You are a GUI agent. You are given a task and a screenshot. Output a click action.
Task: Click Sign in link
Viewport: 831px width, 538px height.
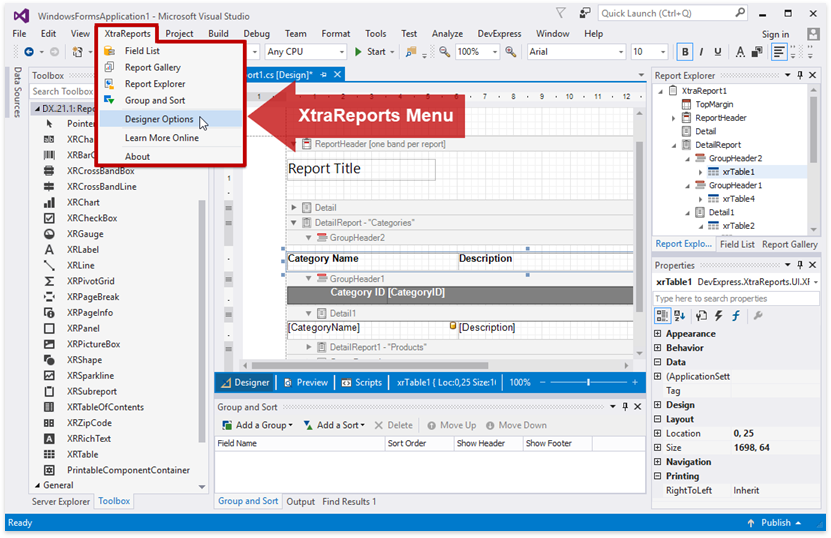point(775,34)
